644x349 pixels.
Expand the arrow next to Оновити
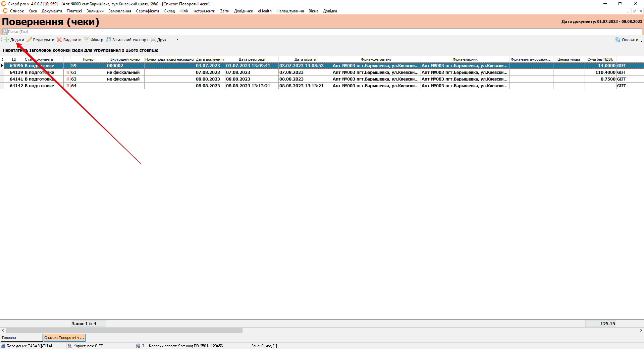coord(641,41)
